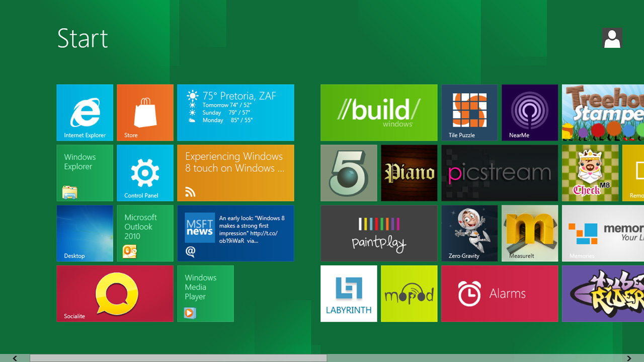Launch the Tube Rider tile

coord(603,294)
